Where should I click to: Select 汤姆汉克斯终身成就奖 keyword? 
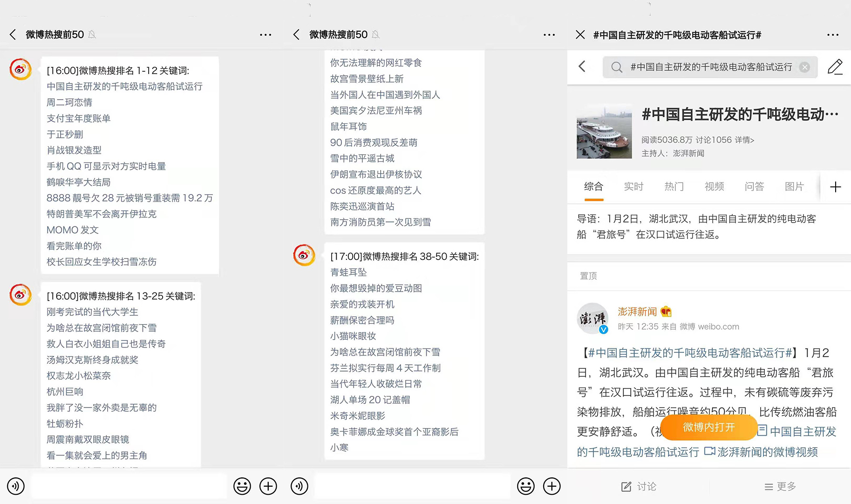pyautogui.click(x=93, y=360)
